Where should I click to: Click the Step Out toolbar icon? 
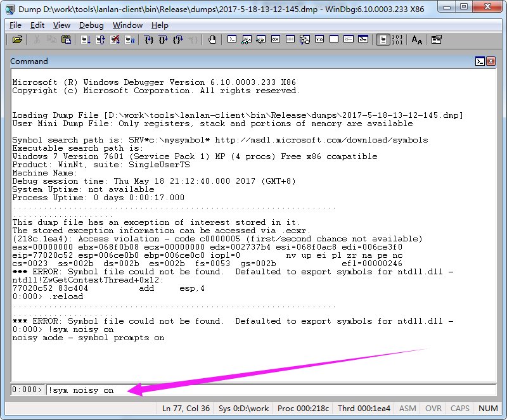pos(178,40)
